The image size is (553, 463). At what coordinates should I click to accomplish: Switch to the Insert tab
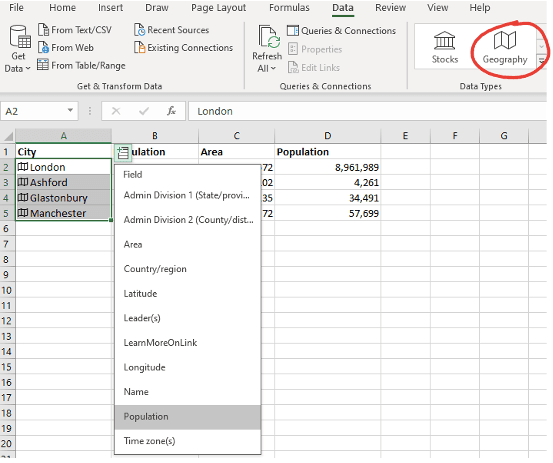[110, 8]
